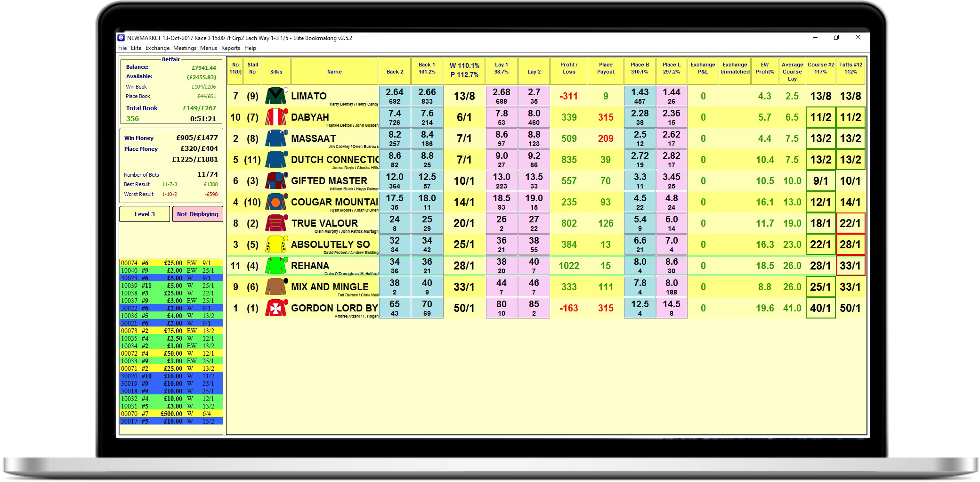This screenshot has height=482, width=980.
Task: Click DABYAH's place payout 315
Action: click(606, 117)
